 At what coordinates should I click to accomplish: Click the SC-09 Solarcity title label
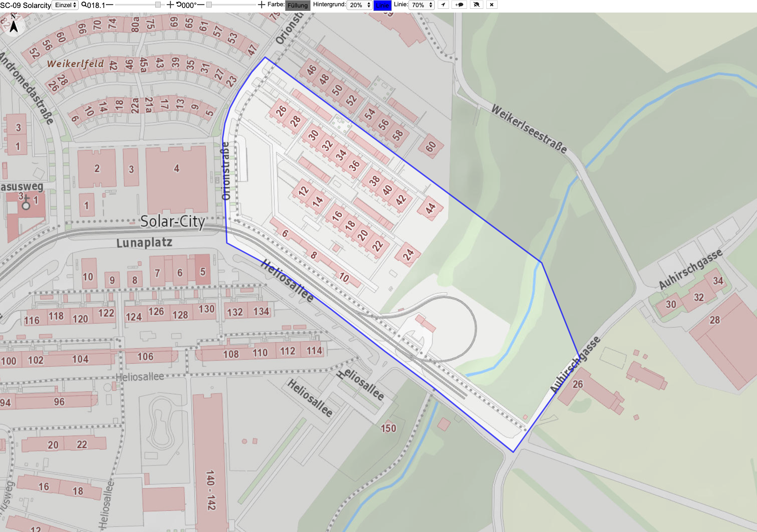click(26, 5)
